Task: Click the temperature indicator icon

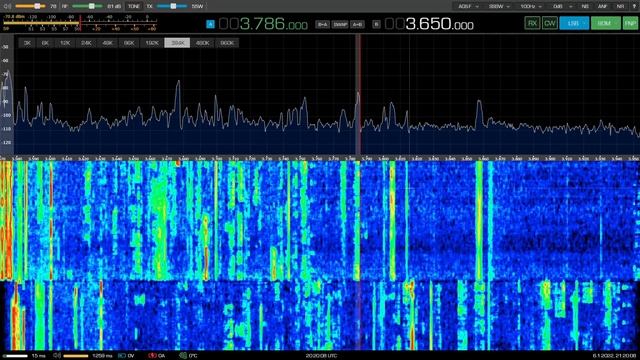Action: coord(183,356)
